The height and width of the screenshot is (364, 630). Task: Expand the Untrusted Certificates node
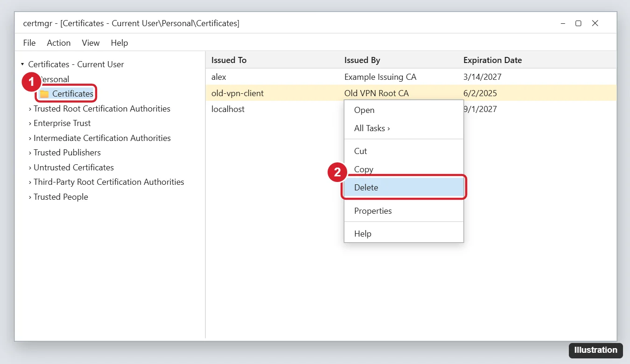click(30, 168)
